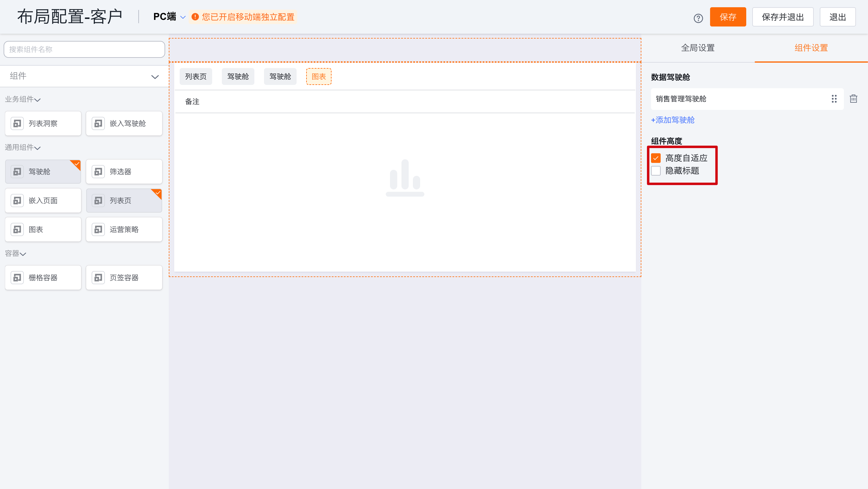Add the 列表洞察 component

(43, 123)
